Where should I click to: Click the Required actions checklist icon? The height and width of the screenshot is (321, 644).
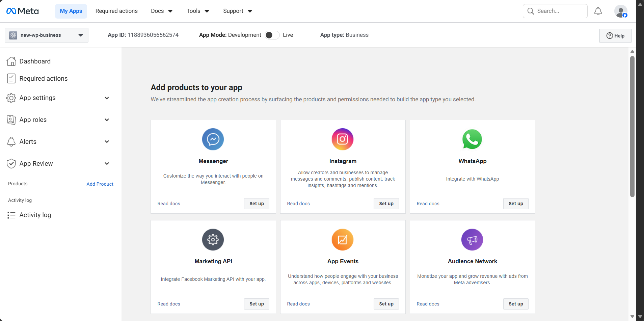(11, 79)
